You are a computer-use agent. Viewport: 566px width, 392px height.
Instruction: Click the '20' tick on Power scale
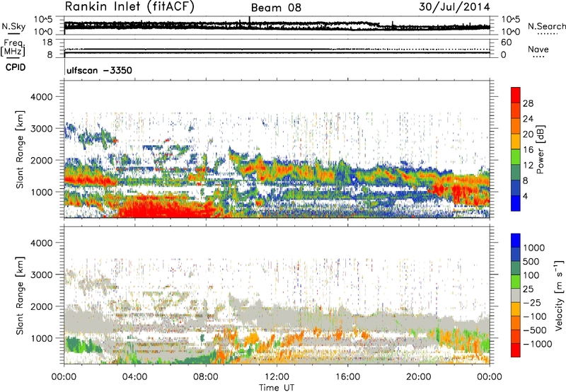coord(528,134)
